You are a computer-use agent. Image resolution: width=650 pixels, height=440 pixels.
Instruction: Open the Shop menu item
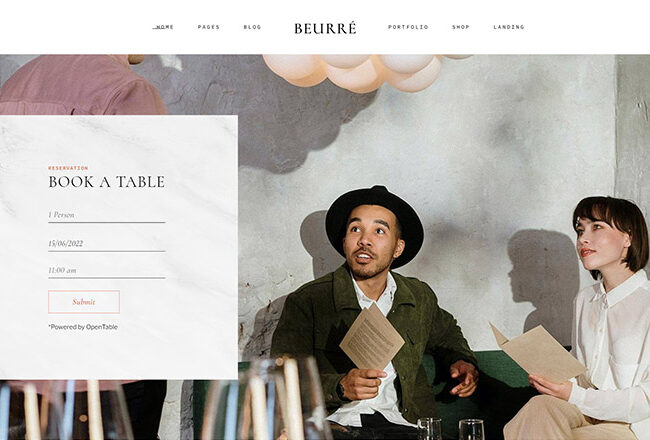(x=461, y=27)
